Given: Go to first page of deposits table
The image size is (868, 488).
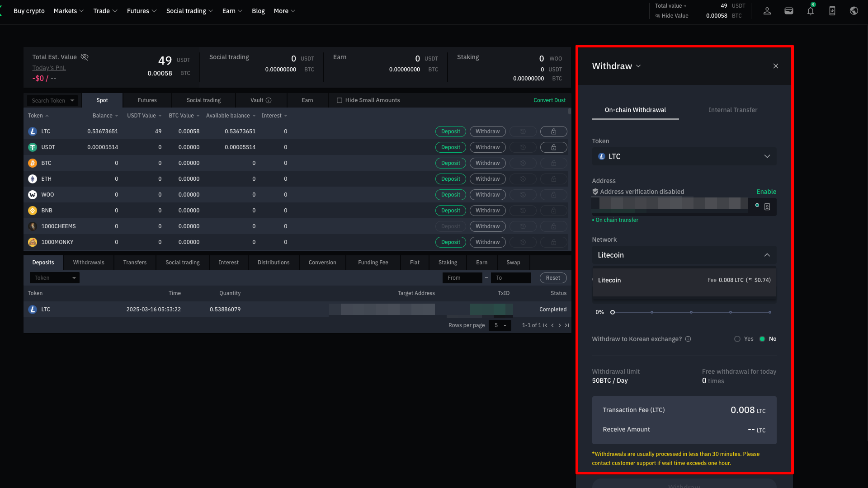Looking at the screenshot, I should click(545, 325).
